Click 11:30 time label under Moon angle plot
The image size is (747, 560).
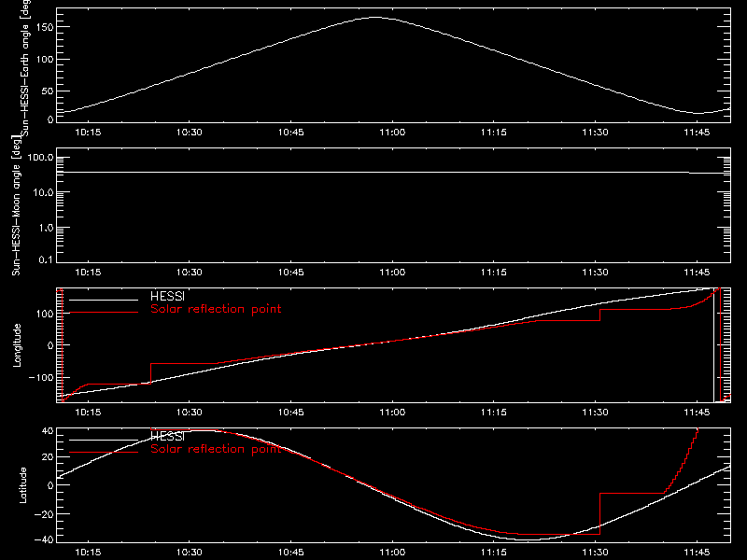pyautogui.click(x=596, y=272)
